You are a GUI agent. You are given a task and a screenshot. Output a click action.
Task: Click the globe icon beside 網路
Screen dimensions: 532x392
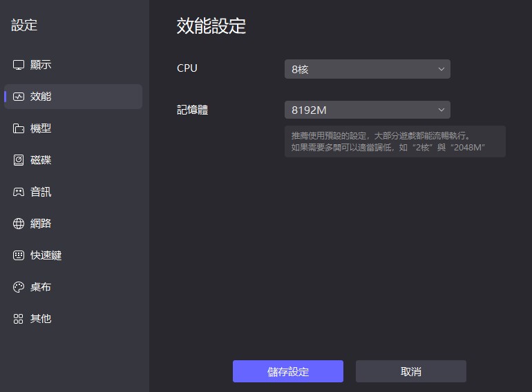[x=19, y=224]
